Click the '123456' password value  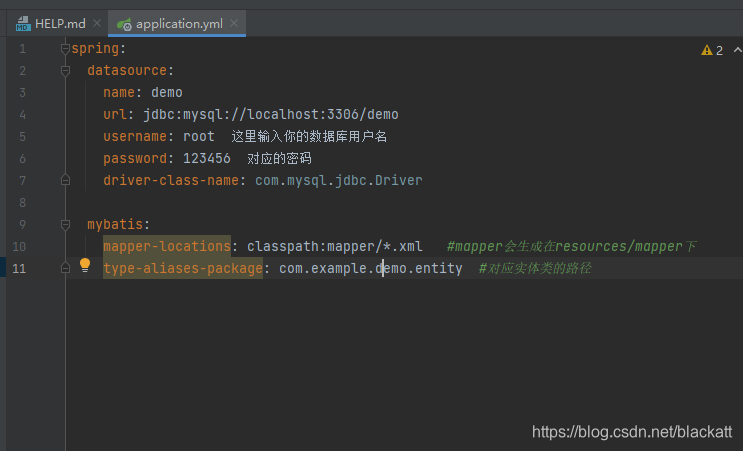pyautogui.click(x=207, y=158)
